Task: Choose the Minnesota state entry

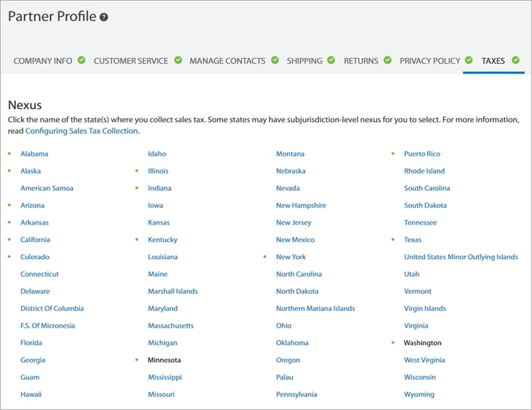Action: pos(164,360)
